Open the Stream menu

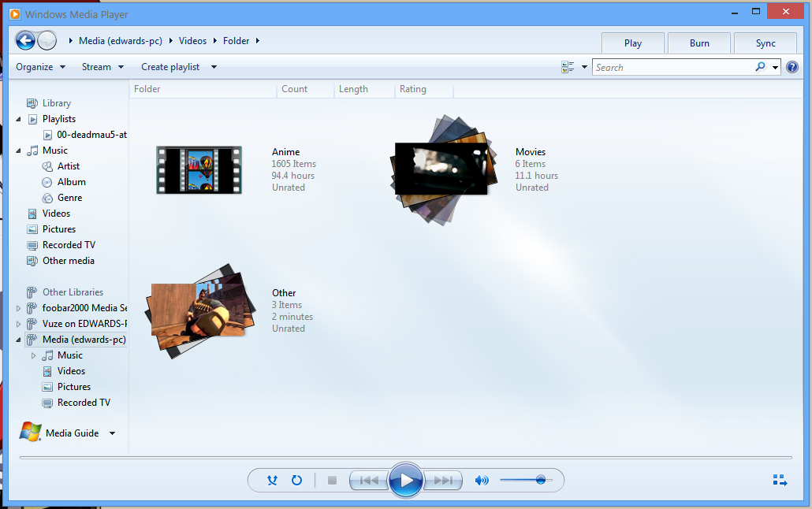coord(102,67)
